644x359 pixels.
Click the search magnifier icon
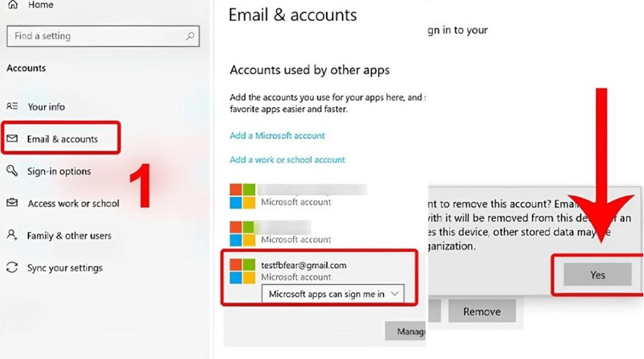[x=190, y=36]
